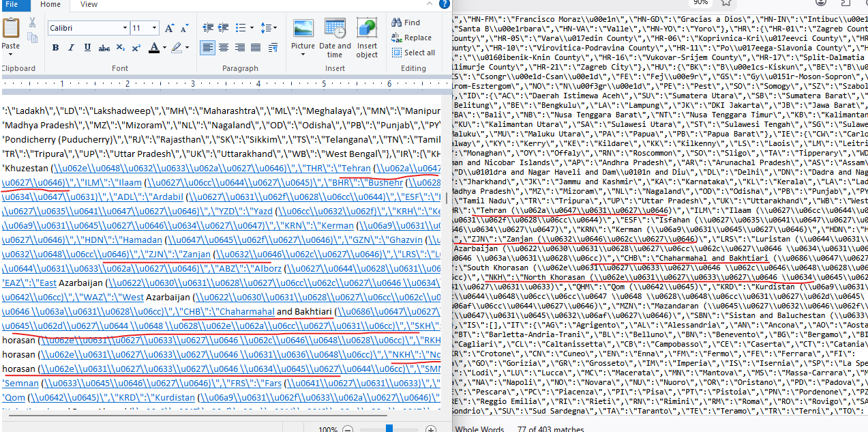868x432 pixels.
Task: Click Decrease indent icon
Action: [x=207, y=28]
